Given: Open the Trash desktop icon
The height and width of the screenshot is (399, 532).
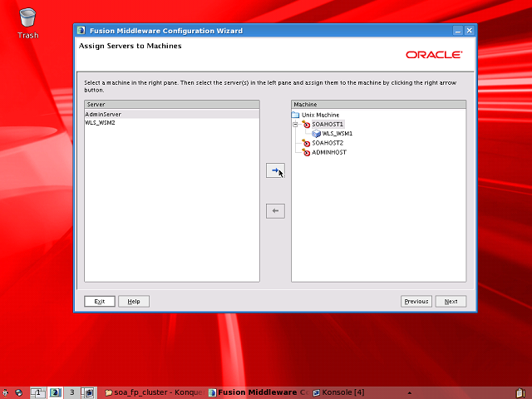Looking at the screenshot, I should 27,23.
